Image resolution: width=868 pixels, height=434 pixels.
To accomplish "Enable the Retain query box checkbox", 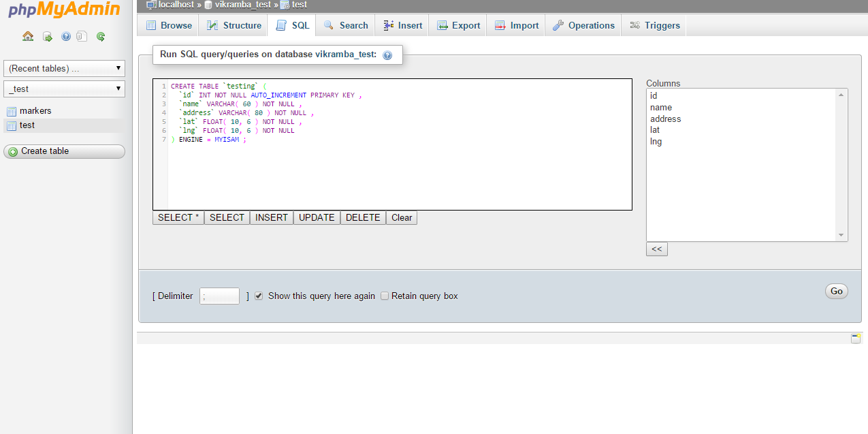I will coord(385,296).
